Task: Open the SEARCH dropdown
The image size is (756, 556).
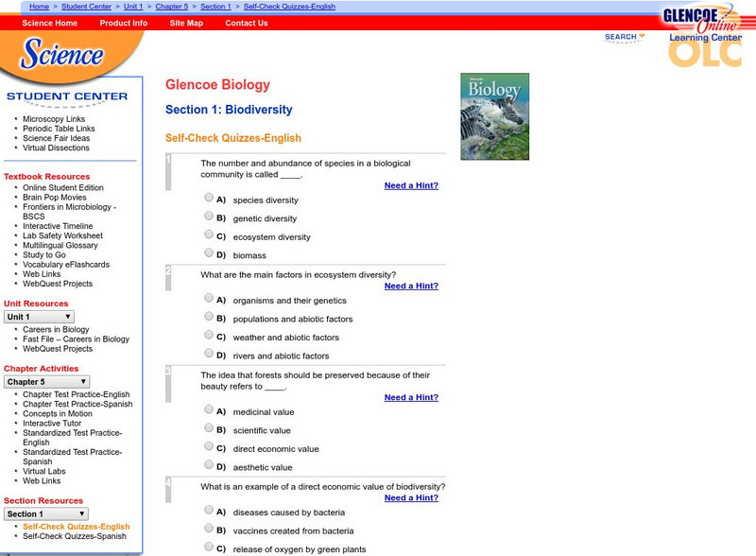Action: (625, 37)
